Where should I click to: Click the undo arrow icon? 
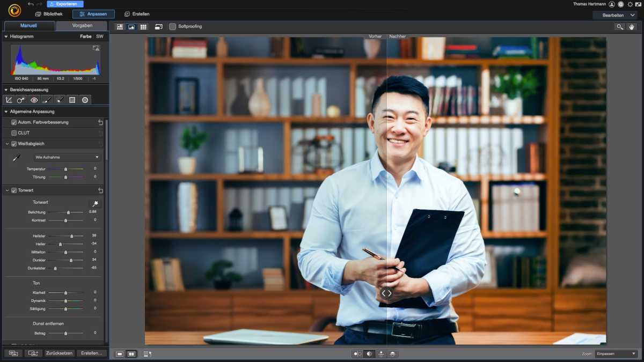pos(31,4)
